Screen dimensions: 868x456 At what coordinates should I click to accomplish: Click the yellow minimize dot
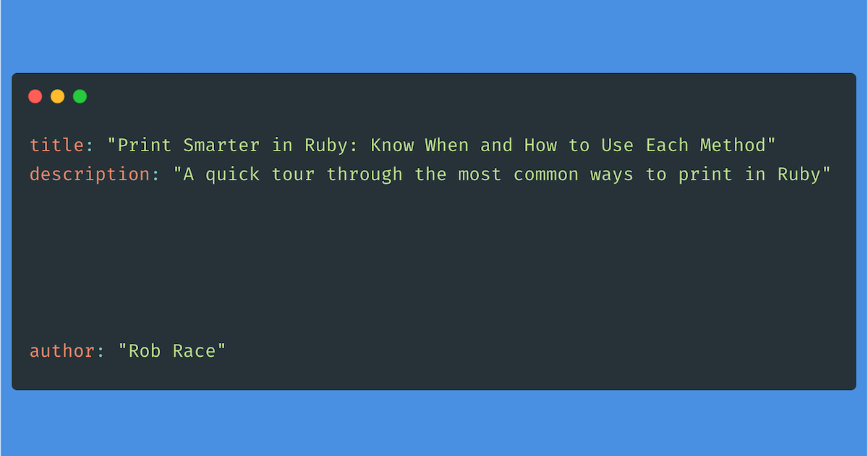click(x=58, y=96)
